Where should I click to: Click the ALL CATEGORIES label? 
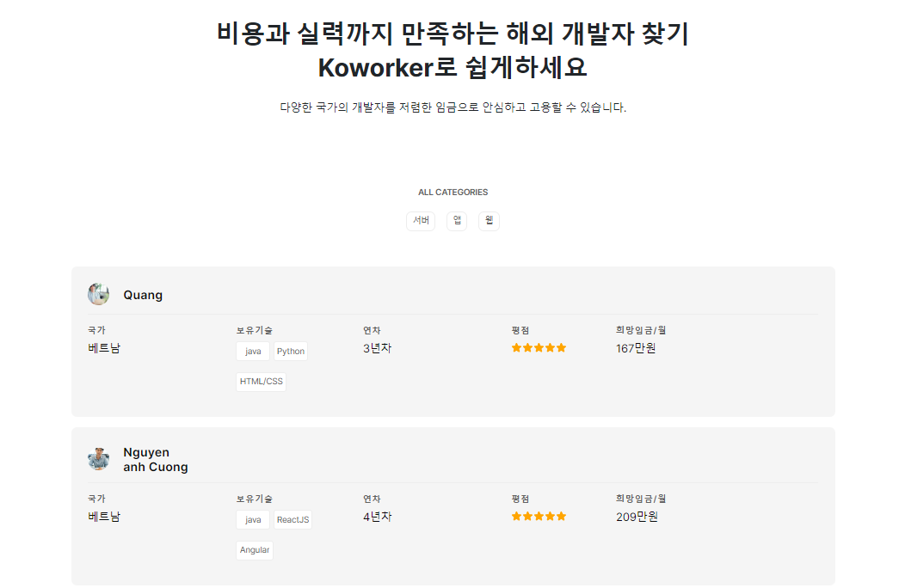[x=453, y=192]
